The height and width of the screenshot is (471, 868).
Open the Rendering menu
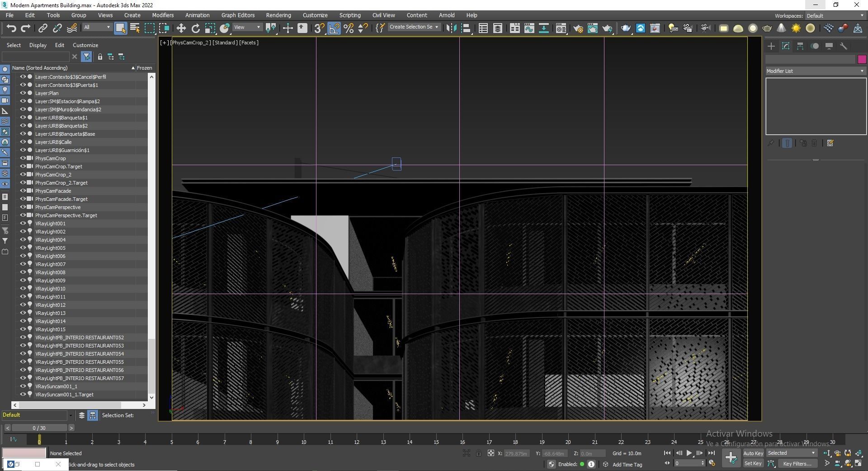pos(278,15)
